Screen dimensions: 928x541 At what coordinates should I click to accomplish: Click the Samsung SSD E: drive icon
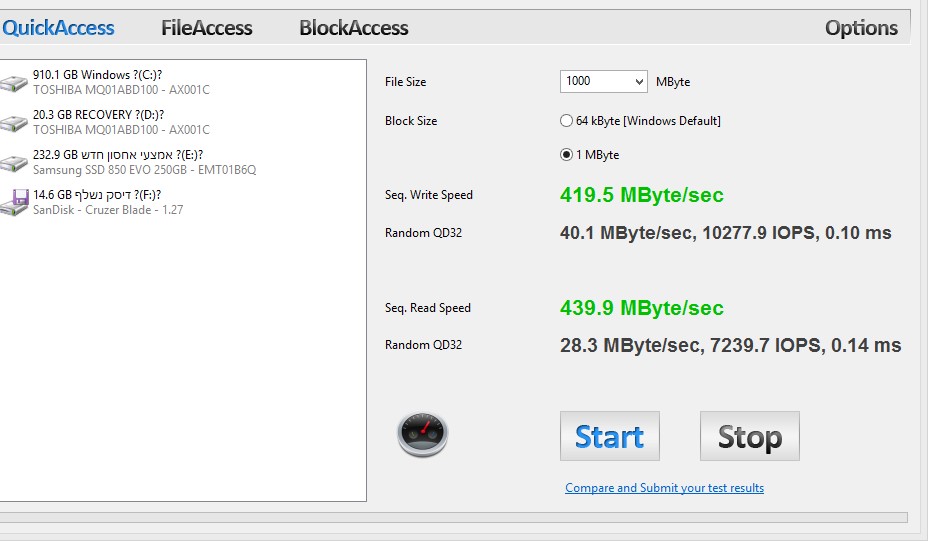coord(14,163)
